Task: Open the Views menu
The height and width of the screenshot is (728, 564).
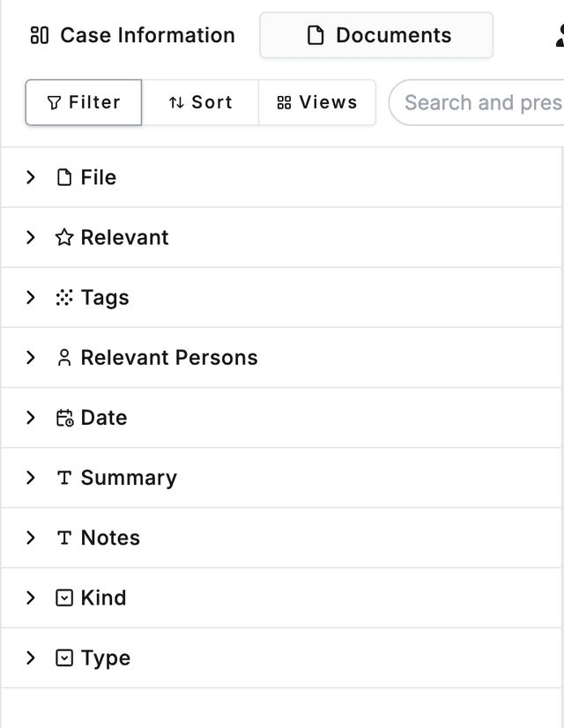Action: point(317,102)
